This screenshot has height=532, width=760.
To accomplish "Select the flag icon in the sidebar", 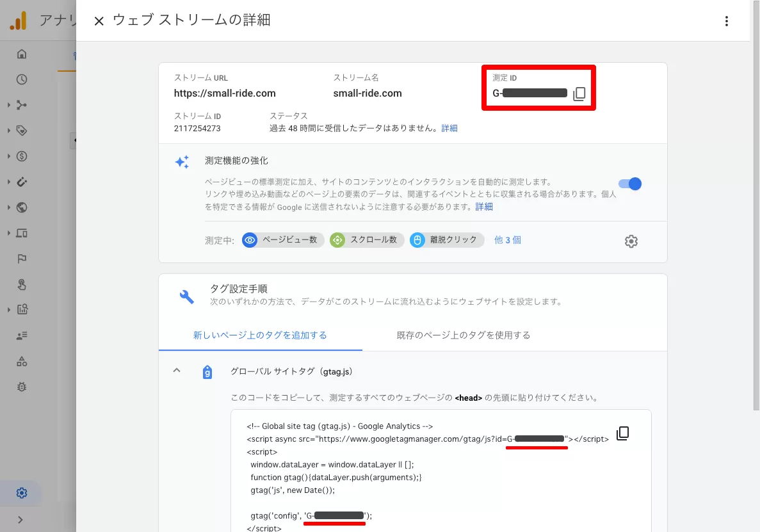I will coord(22,259).
